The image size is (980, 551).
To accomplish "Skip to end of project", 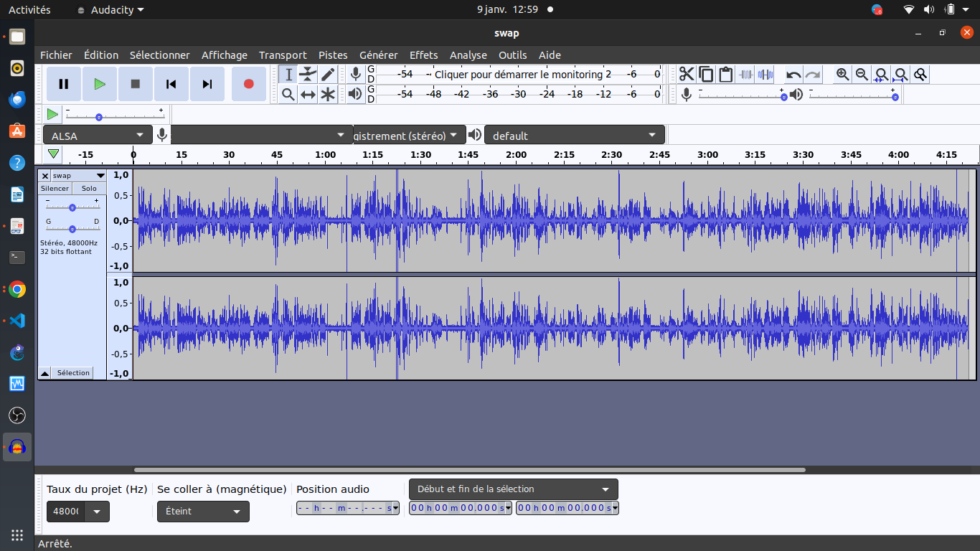I will pos(207,84).
